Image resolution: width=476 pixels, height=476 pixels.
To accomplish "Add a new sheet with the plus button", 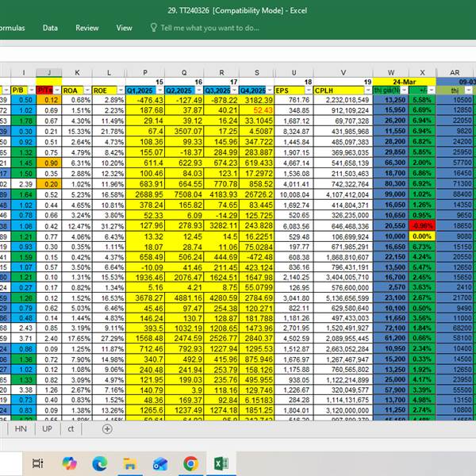I will click(107, 429).
